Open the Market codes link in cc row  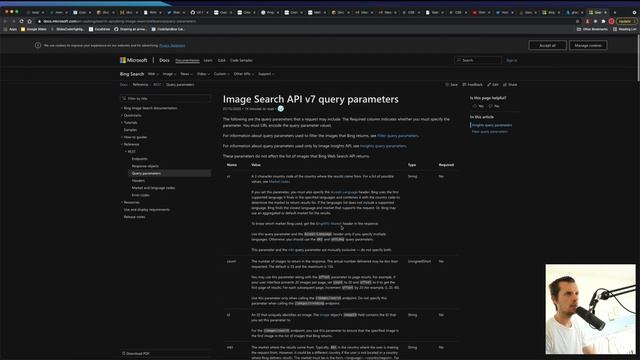(279, 182)
